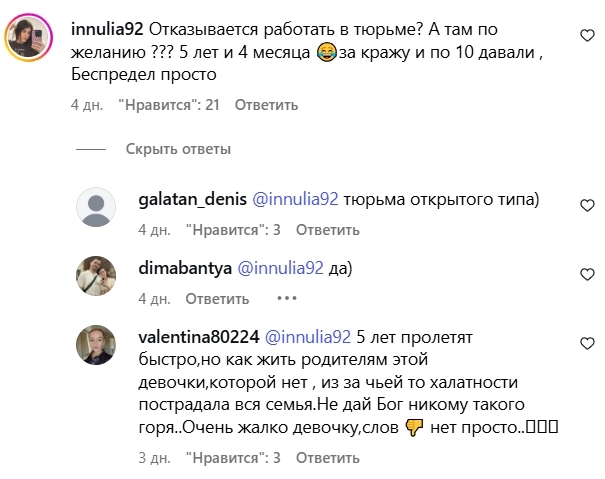Like dimabantya's reply with heart icon

[x=589, y=274]
